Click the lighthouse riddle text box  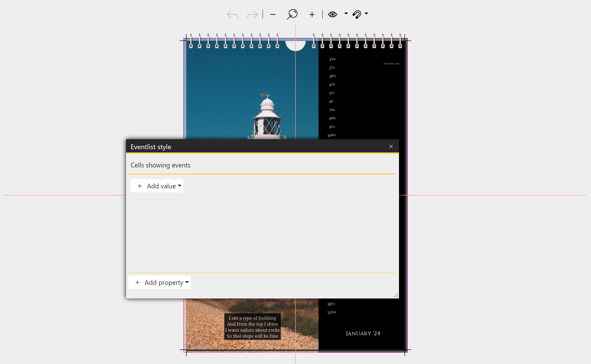coord(252,327)
